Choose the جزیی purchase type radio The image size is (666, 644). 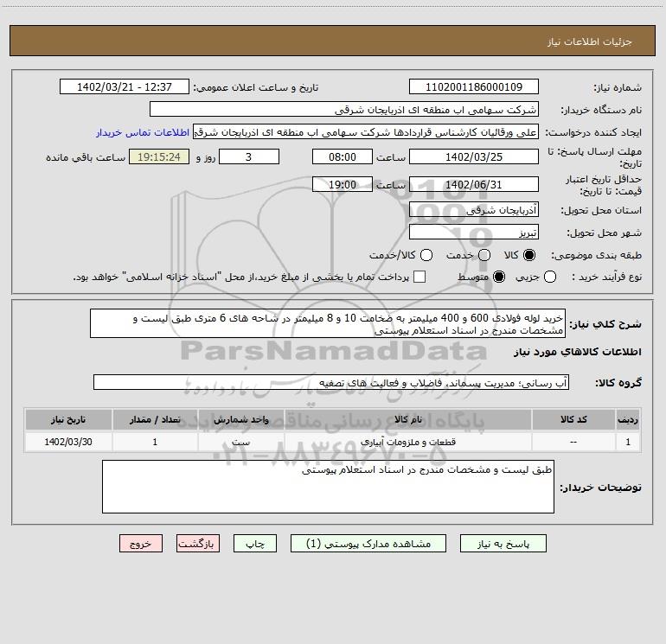coord(549,277)
